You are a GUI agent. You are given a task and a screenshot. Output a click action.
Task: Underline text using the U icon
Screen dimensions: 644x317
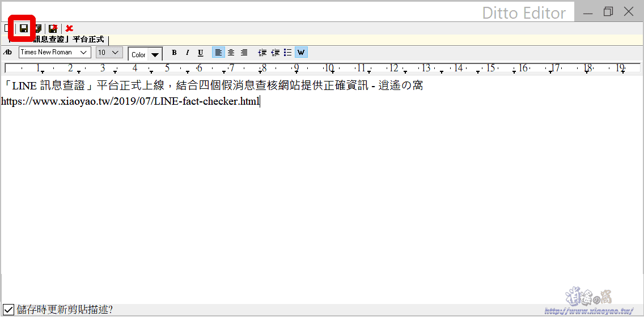pyautogui.click(x=200, y=53)
